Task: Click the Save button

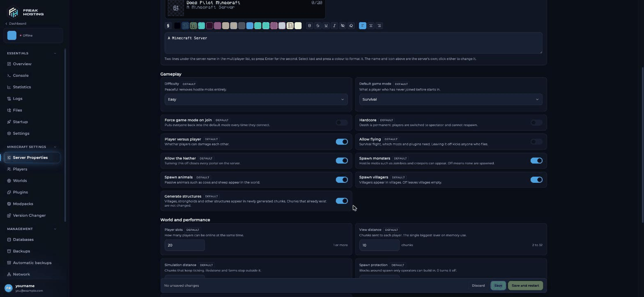Action: tap(498, 285)
